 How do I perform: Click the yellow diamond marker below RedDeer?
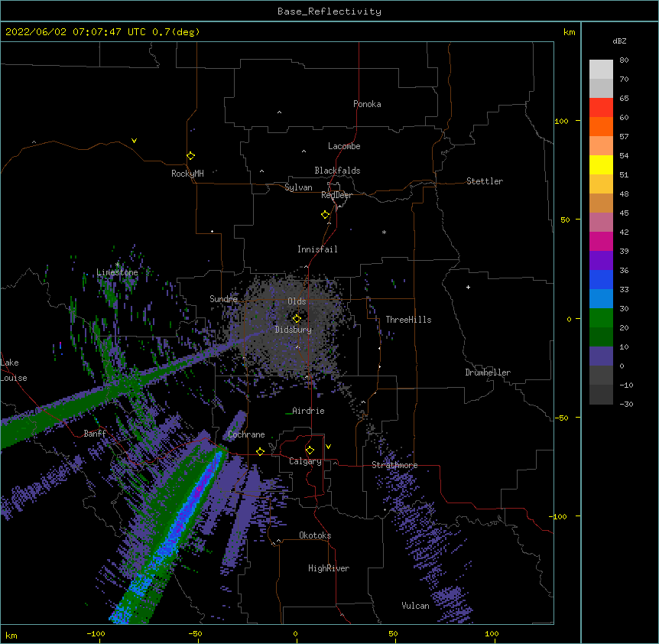[x=326, y=215]
